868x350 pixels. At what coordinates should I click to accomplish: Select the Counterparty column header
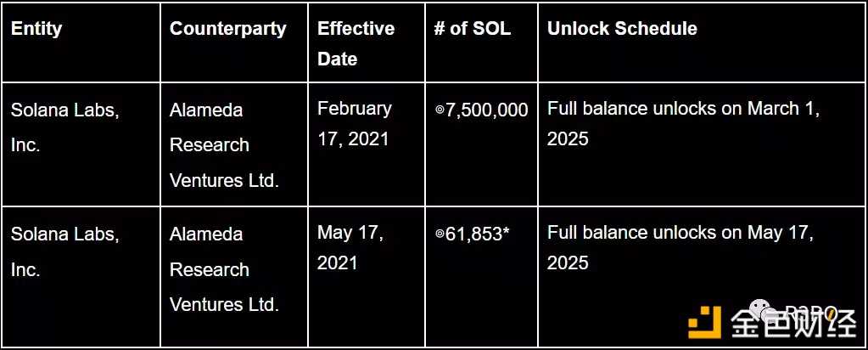coord(227,28)
